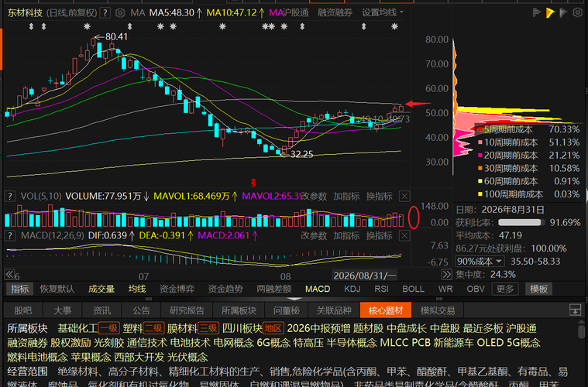
Task: Click the VOL indicator help question mark
Action: click(x=10, y=197)
